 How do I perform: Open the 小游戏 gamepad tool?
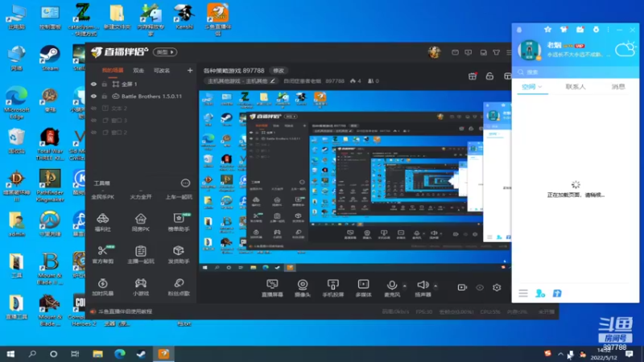[x=140, y=286]
